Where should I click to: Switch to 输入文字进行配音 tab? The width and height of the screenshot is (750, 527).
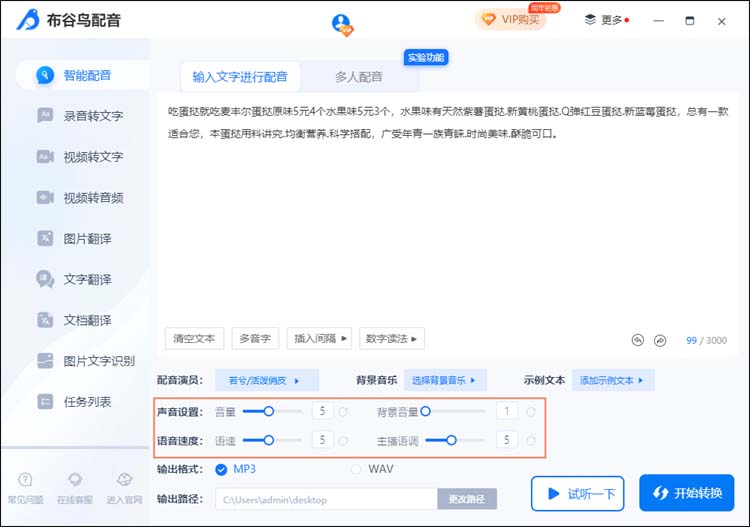pyautogui.click(x=240, y=77)
